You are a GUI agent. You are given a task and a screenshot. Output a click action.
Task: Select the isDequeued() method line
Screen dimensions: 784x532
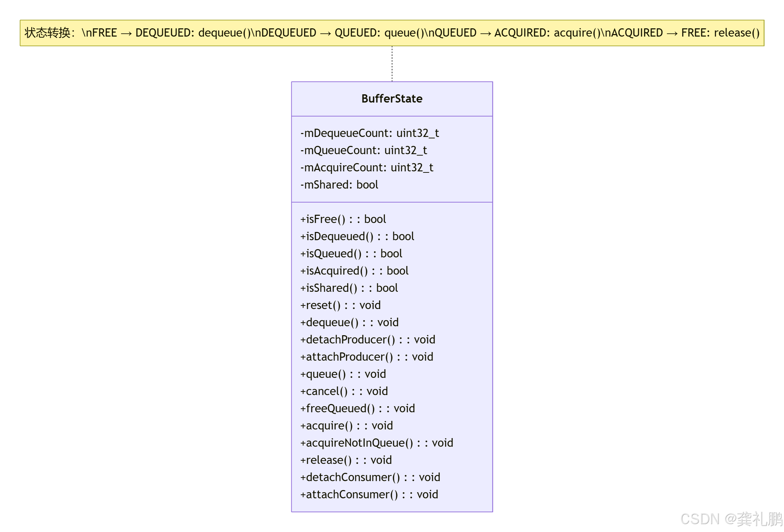[x=357, y=236]
